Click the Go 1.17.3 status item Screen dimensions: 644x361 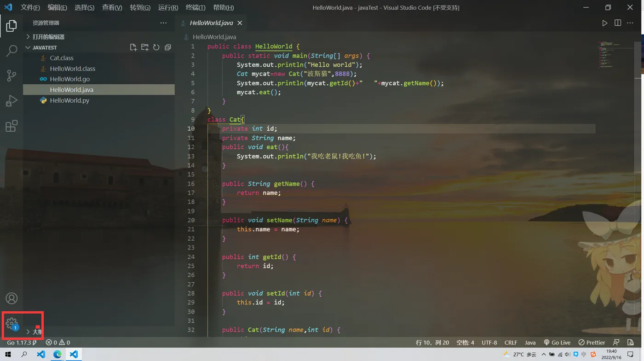pyautogui.click(x=22, y=343)
